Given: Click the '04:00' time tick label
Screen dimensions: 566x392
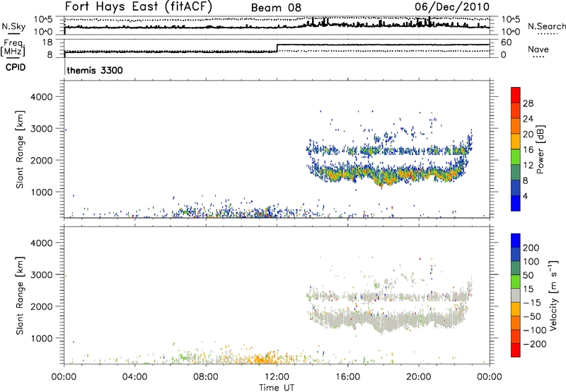Looking at the screenshot, I should click(134, 377).
